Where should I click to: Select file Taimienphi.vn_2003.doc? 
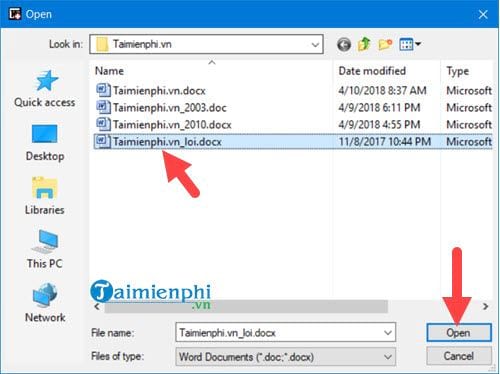170,108
